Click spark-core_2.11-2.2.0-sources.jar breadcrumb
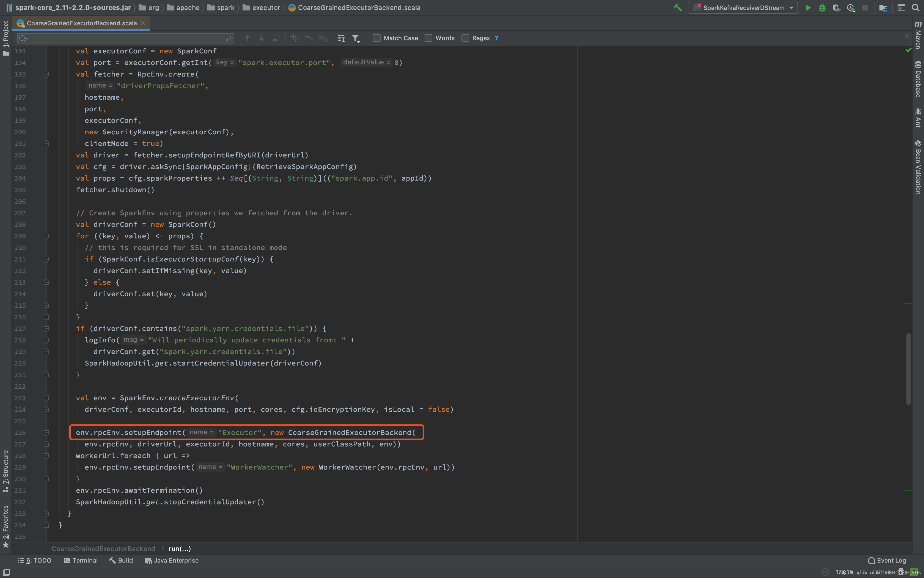The height and width of the screenshot is (578, 924). click(69, 8)
